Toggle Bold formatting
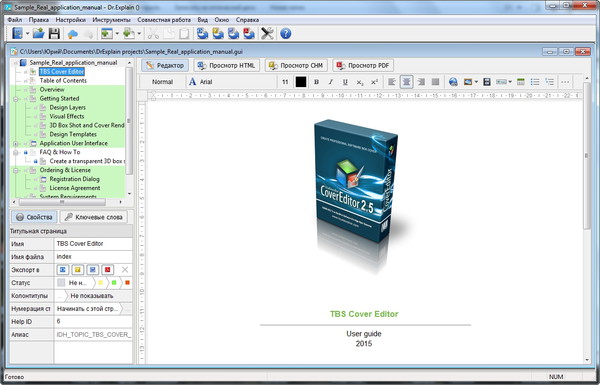This screenshot has width=600, height=385. (x=316, y=82)
